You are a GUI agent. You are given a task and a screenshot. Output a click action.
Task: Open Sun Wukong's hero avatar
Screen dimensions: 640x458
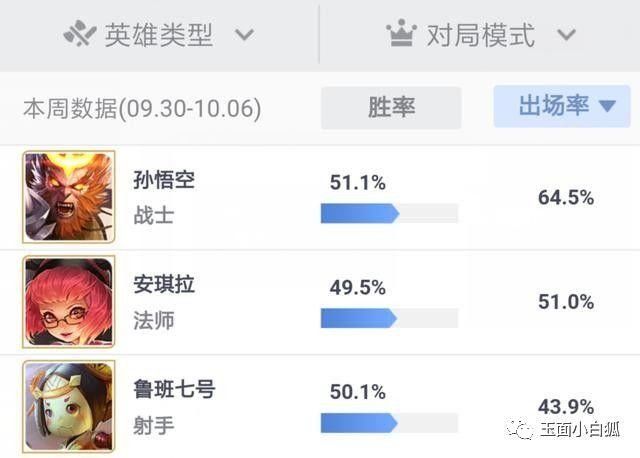pos(69,196)
